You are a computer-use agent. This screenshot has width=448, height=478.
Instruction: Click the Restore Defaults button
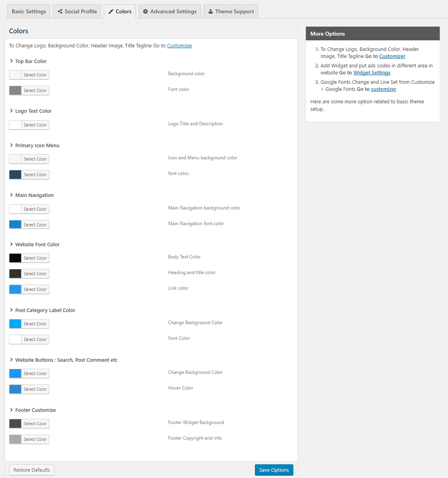tap(32, 470)
